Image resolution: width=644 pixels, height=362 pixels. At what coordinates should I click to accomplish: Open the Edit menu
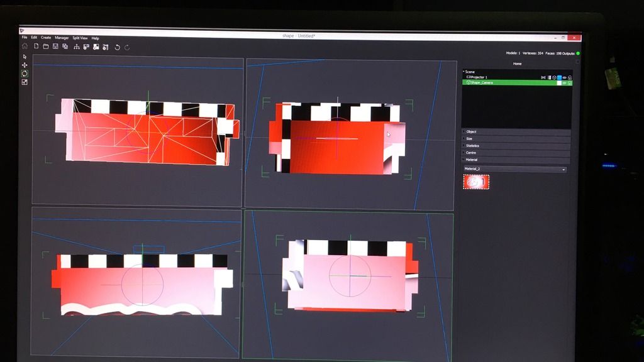point(34,37)
